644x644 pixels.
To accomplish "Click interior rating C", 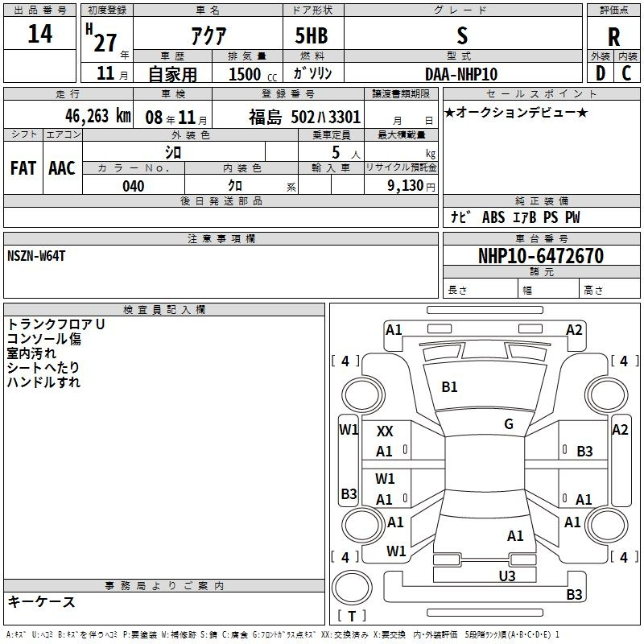I will 626,73.
